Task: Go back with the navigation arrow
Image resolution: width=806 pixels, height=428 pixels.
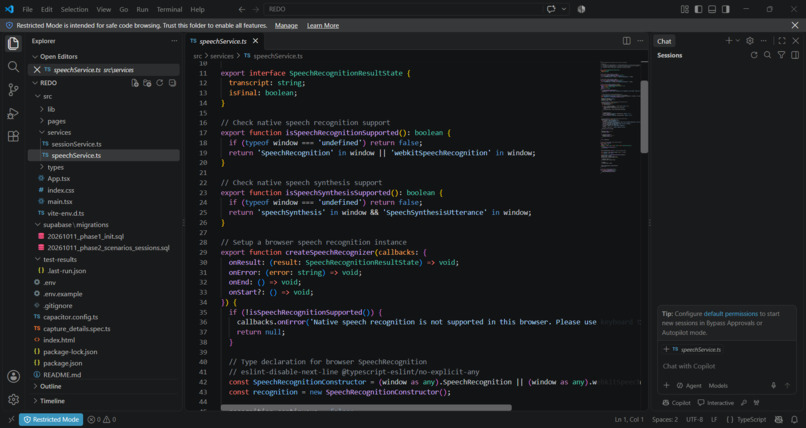Action: click(242, 9)
